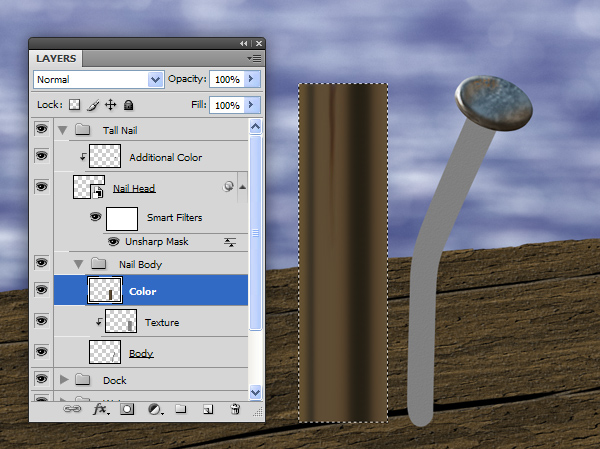Click smart filter indicator on Nail Head
This screenshot has width=600, height=449.
228,186
